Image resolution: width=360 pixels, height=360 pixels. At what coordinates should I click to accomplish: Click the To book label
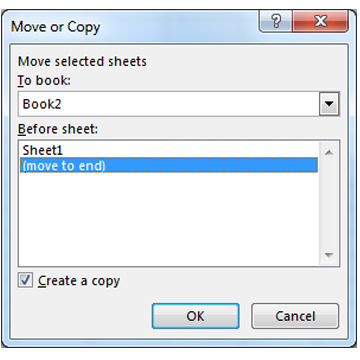click(44, 81)
